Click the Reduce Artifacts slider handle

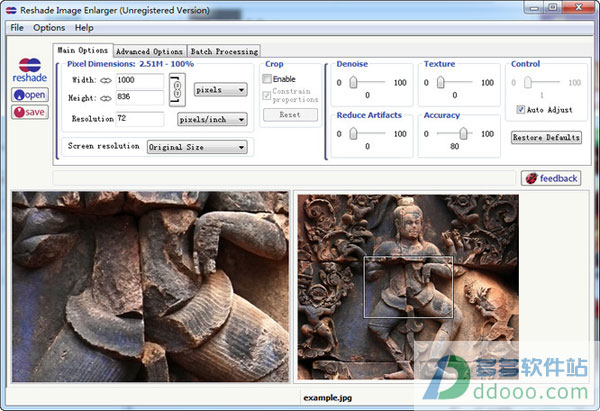(x=353, y=133)
